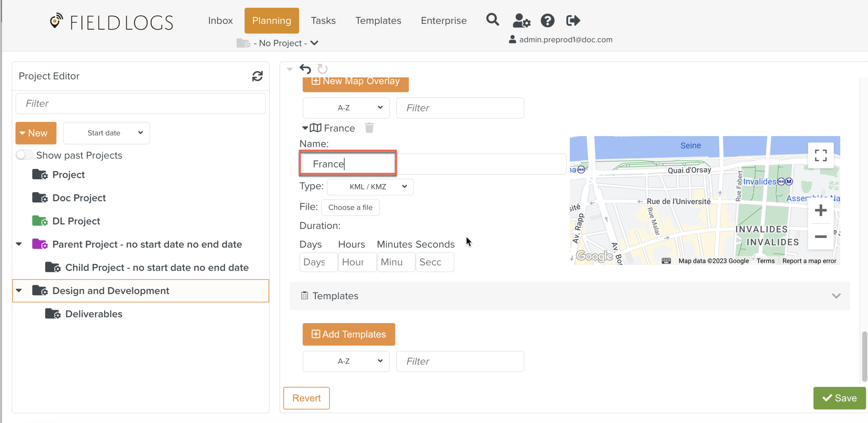Click the help question mark icon

548,20
